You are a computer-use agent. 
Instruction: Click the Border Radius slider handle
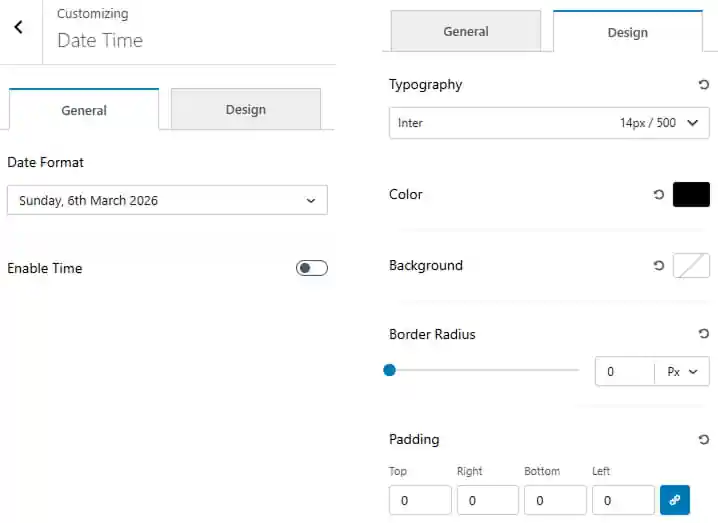pyautogui.click(x=389, y=370)
